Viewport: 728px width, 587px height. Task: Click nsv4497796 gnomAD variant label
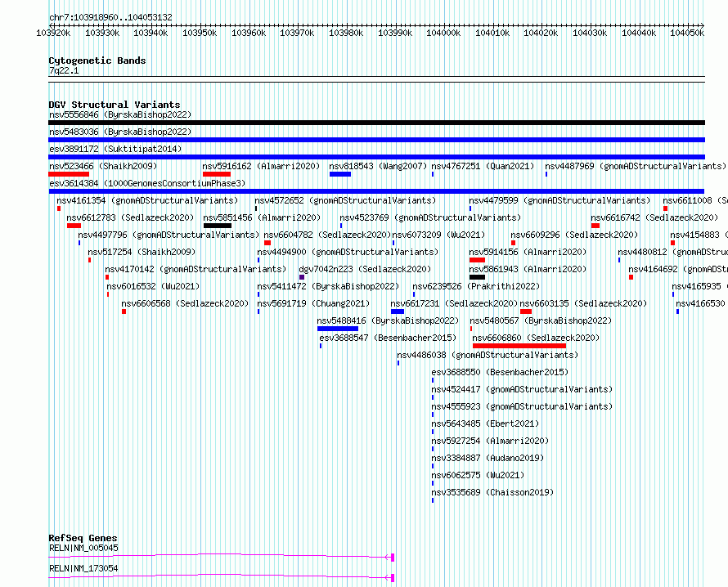(x=169, y=235)
